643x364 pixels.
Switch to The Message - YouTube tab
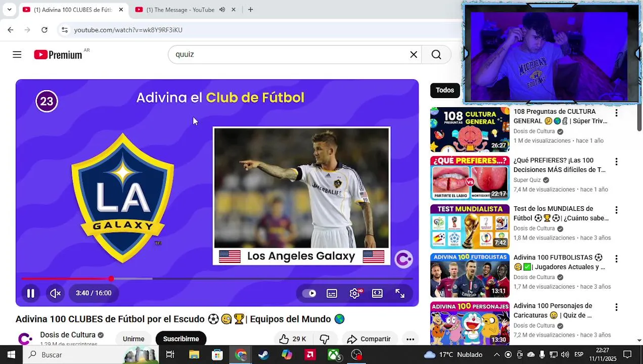click(180, 10)
